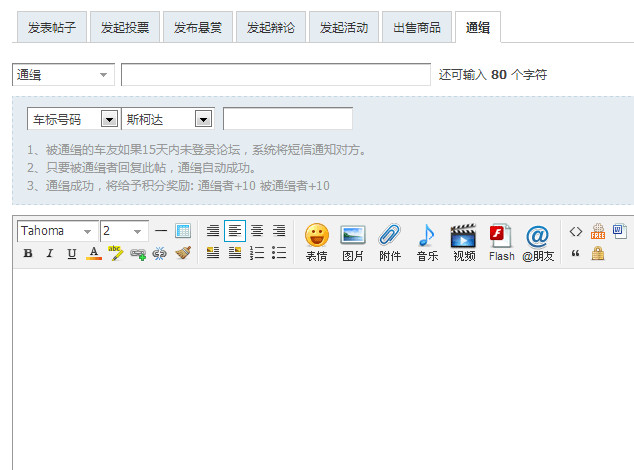The width and height of the screenshot is (634, 470).
Task: Switch to the 发表帖子 tab
Action: click(x=52, y=28)
